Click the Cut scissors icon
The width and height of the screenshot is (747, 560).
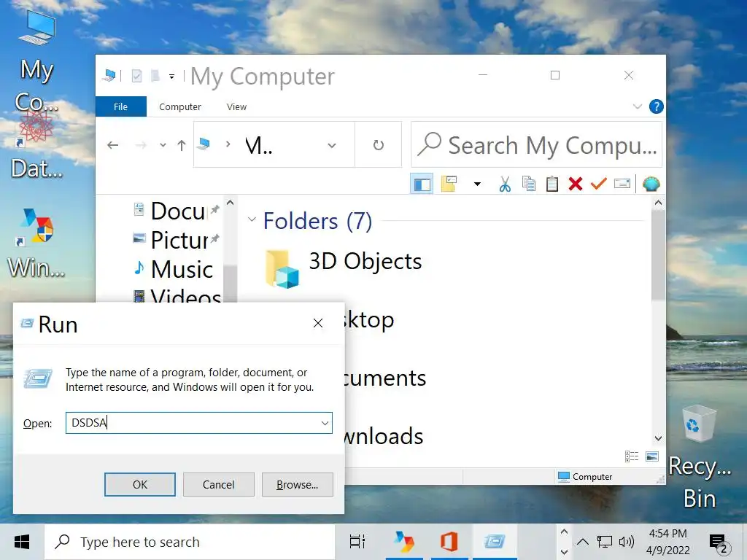pyautogui.click(x=505, y=184)
